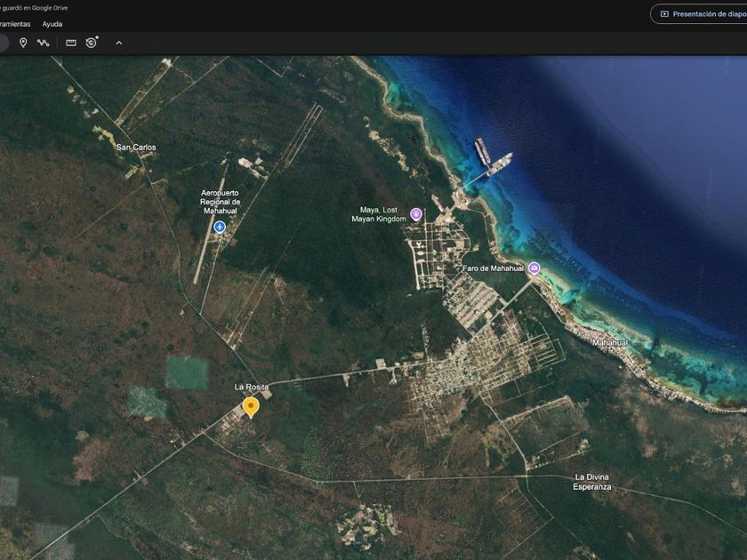Image resolution: width=747 pixels, height=560 pixels.
Task: Click the Google Drive saved status text
Action: click(34, 8)
